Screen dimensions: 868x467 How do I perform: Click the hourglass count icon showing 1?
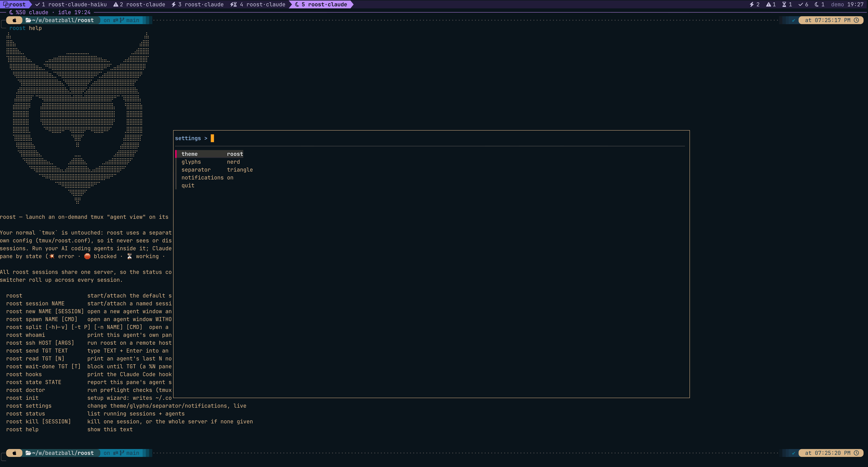pos(784,4)
